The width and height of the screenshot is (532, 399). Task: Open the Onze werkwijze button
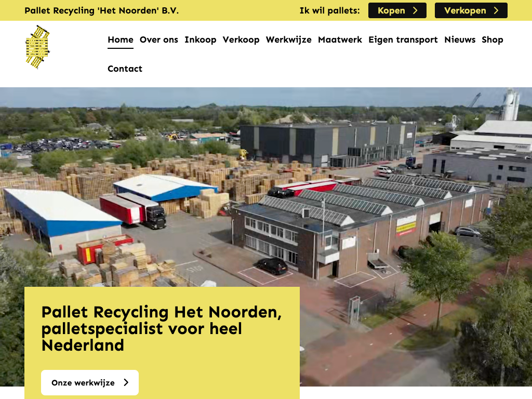coord(90,382)
